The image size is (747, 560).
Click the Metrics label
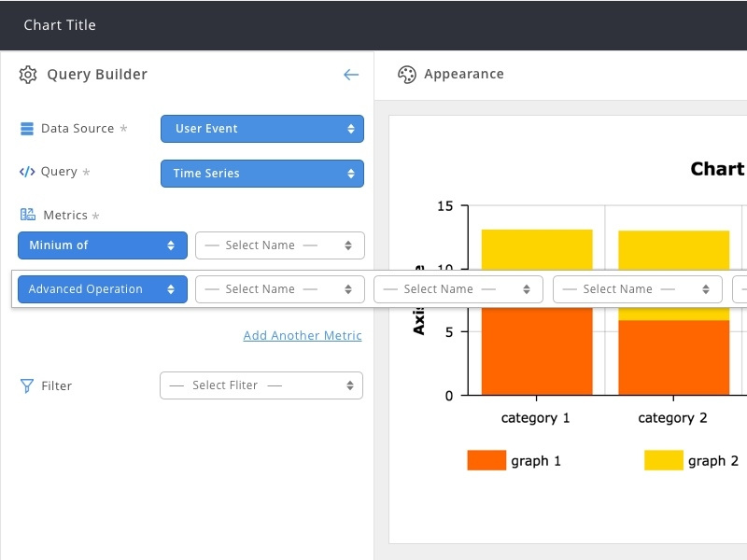click(65, 216)
